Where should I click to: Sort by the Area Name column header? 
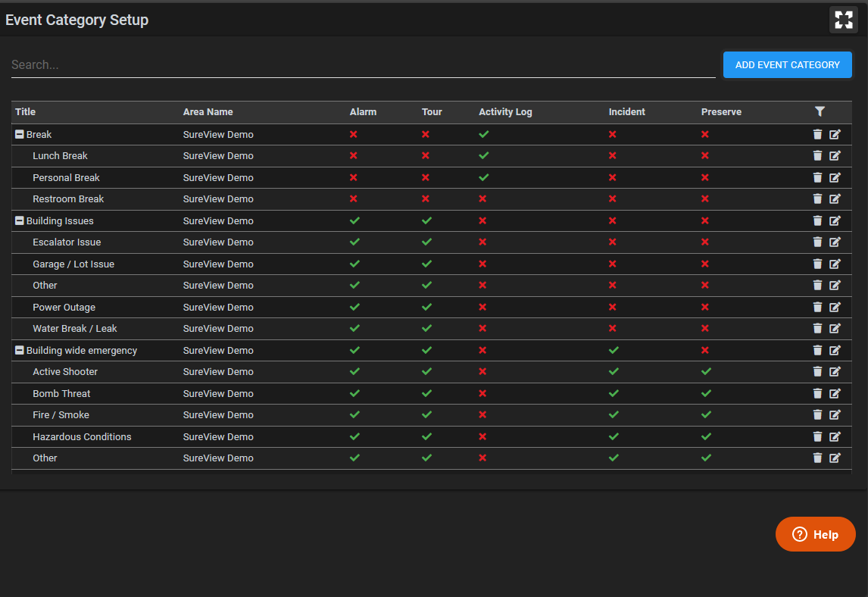(208, 112)
